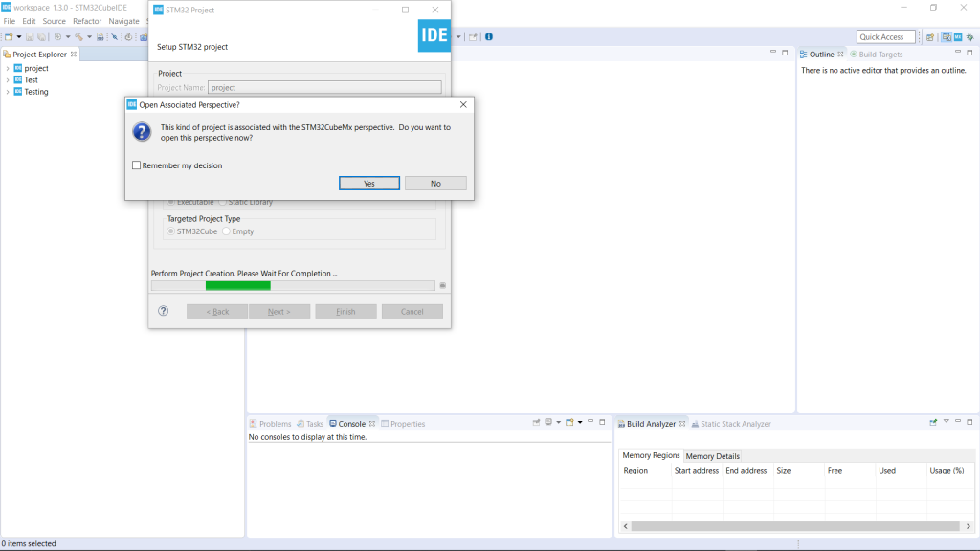
Task: Expand the Testing project tree node
Action: (x=8, y=92)
